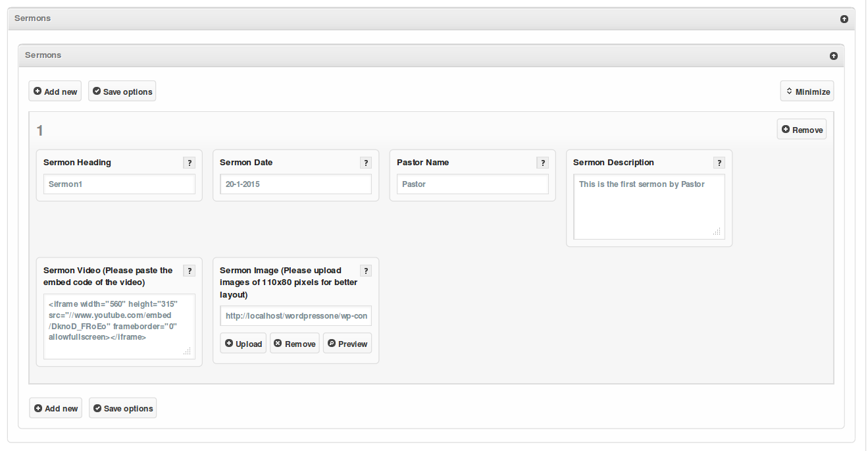Click the bottom Save options button

tap(123, 408)
